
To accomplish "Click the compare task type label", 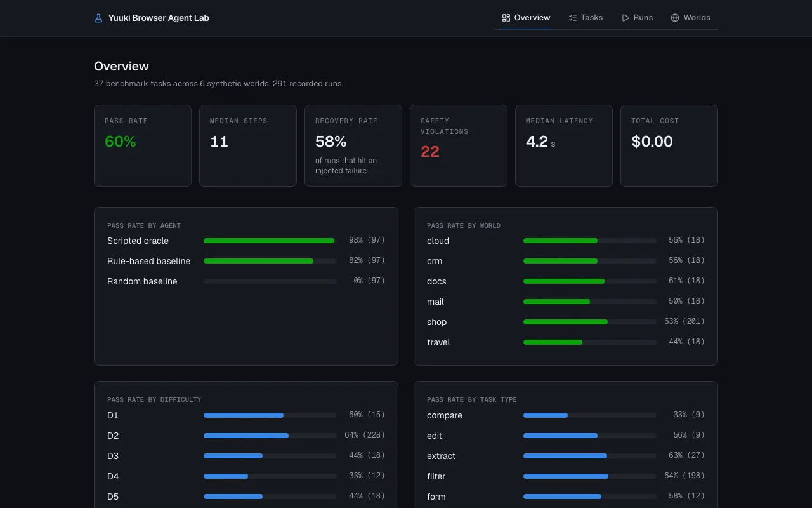I will [445, 415].
